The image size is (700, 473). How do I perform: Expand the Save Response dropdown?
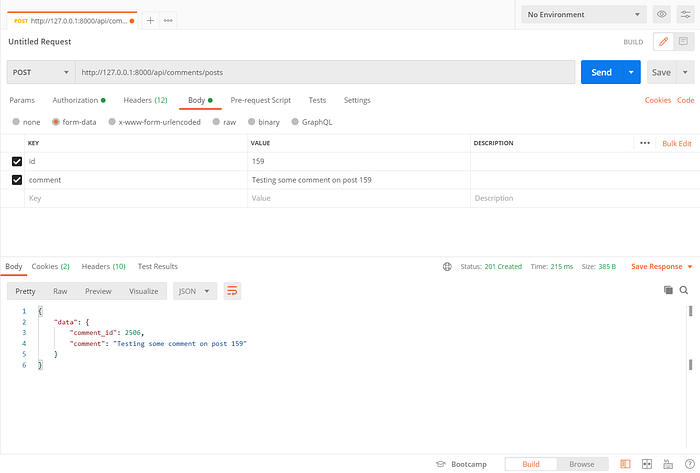pyautogui.click(x=690, y=267)
